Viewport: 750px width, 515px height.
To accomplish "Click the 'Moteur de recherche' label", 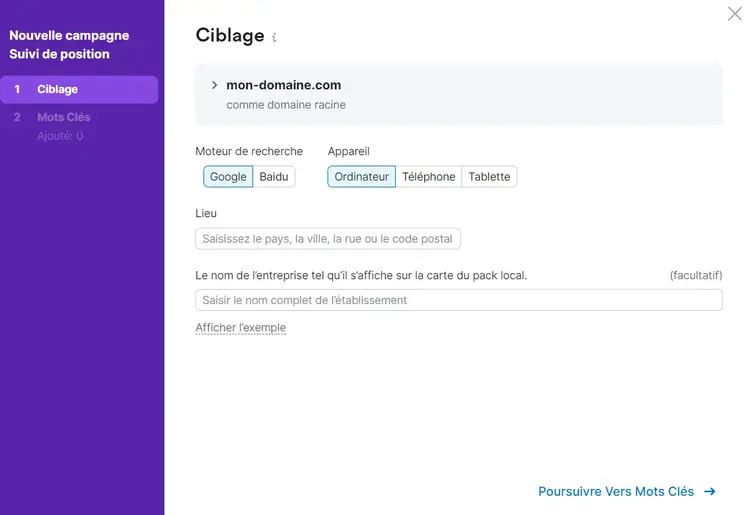I will [x=249, y=151].
